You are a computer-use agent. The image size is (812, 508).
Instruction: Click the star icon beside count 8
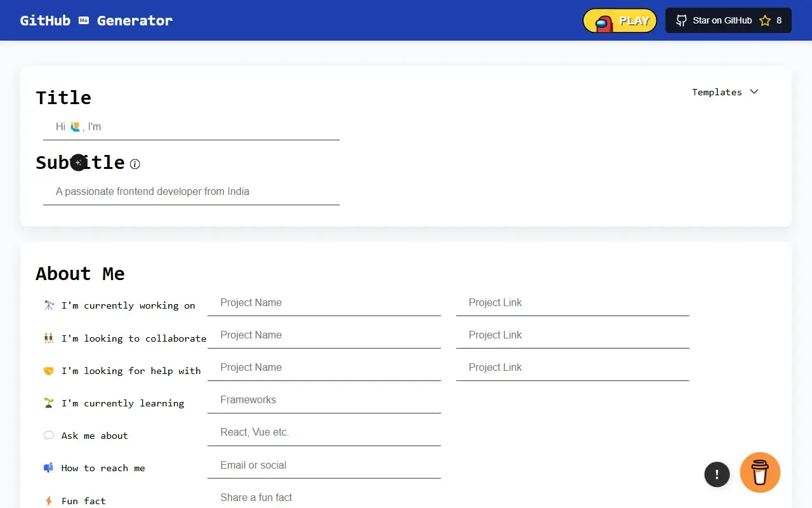(765, 20)
